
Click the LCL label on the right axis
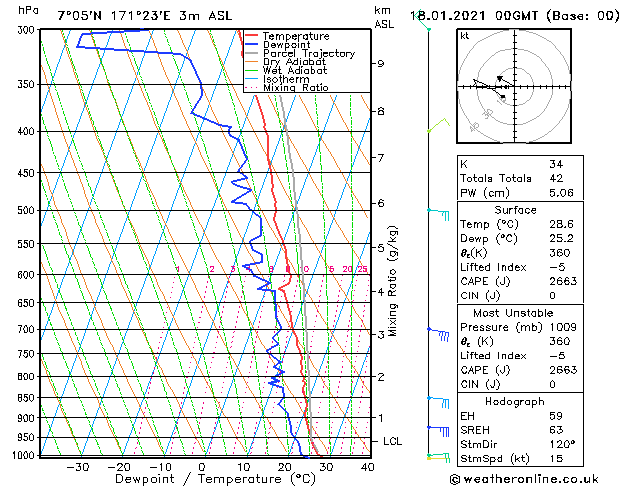click(x=392, y=441)
